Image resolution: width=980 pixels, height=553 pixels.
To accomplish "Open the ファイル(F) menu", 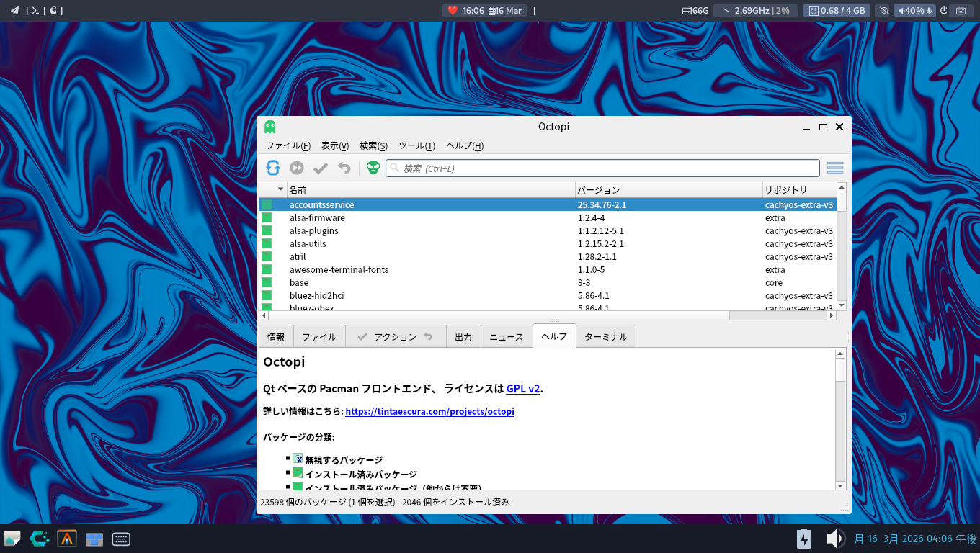I will pos(288,145).
